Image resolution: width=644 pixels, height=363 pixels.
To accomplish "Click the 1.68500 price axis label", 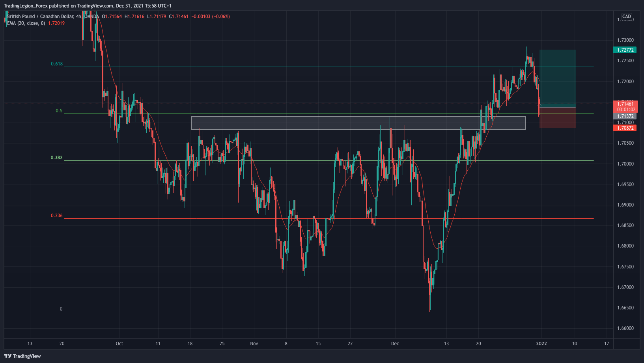I will pos(625,225).
